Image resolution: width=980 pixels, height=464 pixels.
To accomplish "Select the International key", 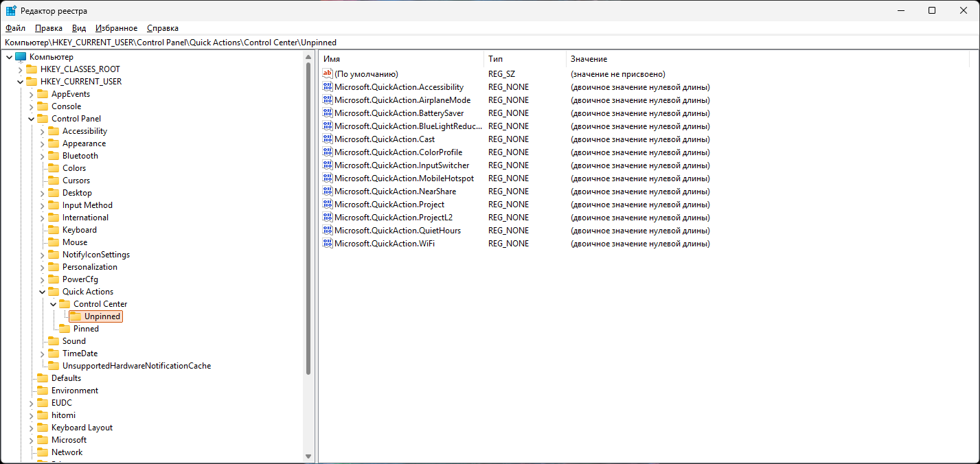I will 85,218.
